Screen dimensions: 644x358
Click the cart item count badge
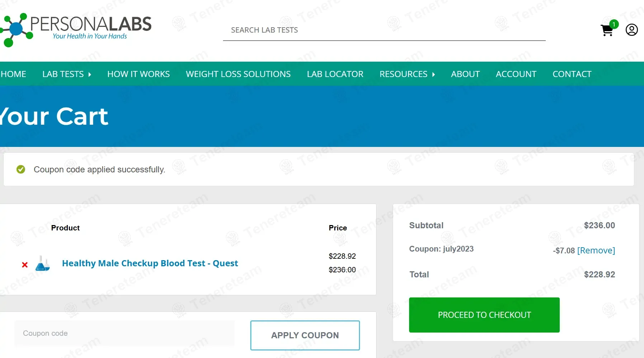coord(614,24)
